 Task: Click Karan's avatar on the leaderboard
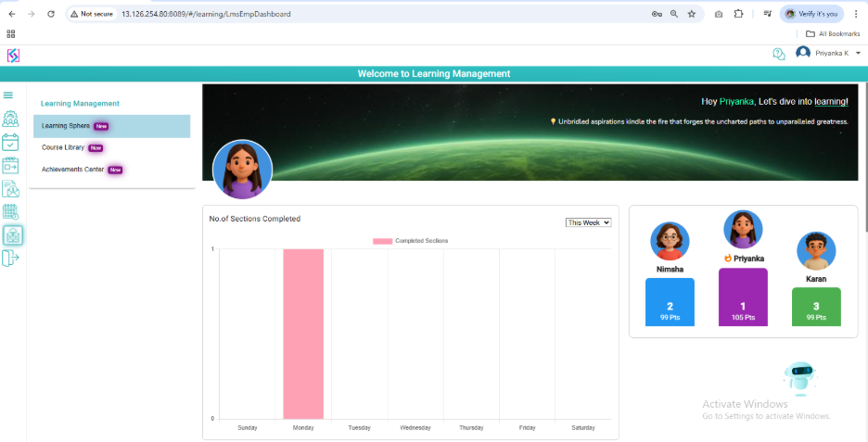816,250
